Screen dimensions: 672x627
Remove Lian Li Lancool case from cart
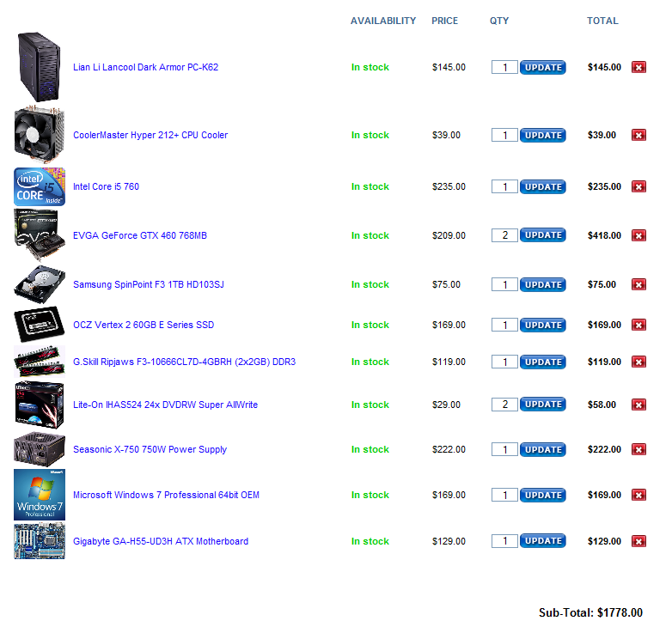tap(638, 67)
